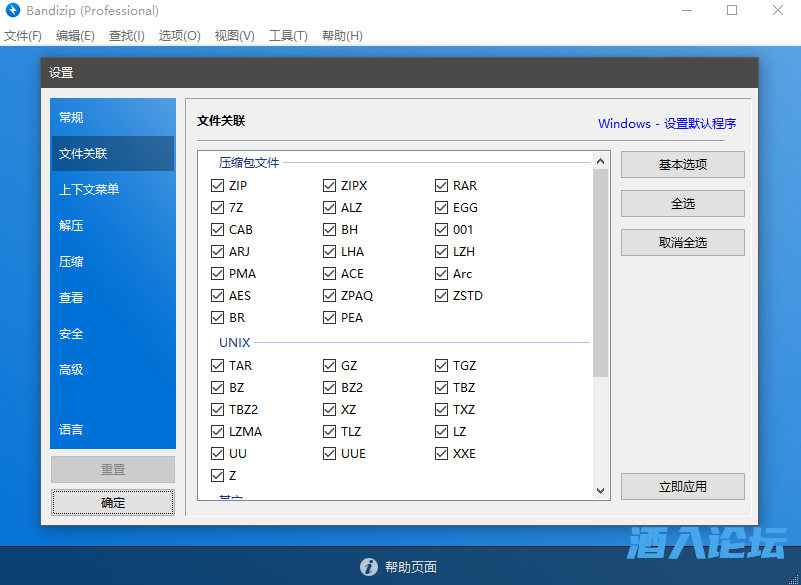Viewport: 801px width, 585px height.
Task: Open the 选项(O) menu
Action: click(x=179, y=36)
